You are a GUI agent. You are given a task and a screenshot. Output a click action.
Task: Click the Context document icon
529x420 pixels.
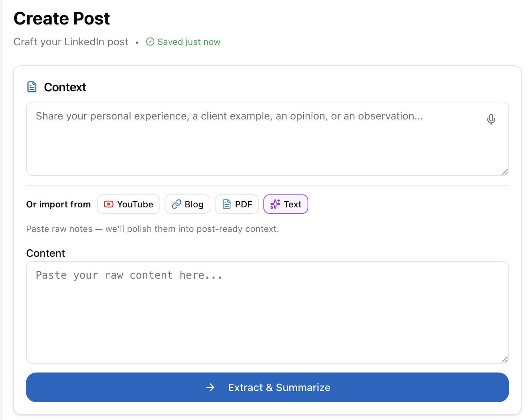pos(32,87)
